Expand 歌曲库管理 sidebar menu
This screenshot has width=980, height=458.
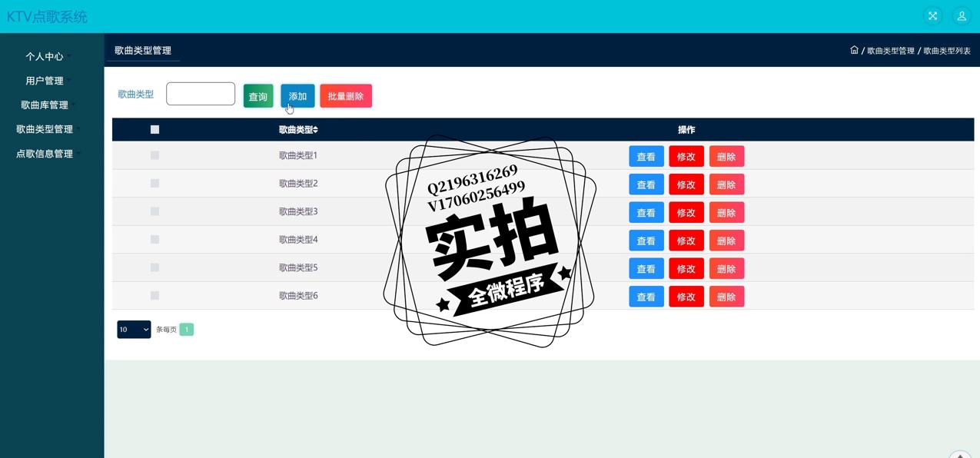(x=45, y=105)
